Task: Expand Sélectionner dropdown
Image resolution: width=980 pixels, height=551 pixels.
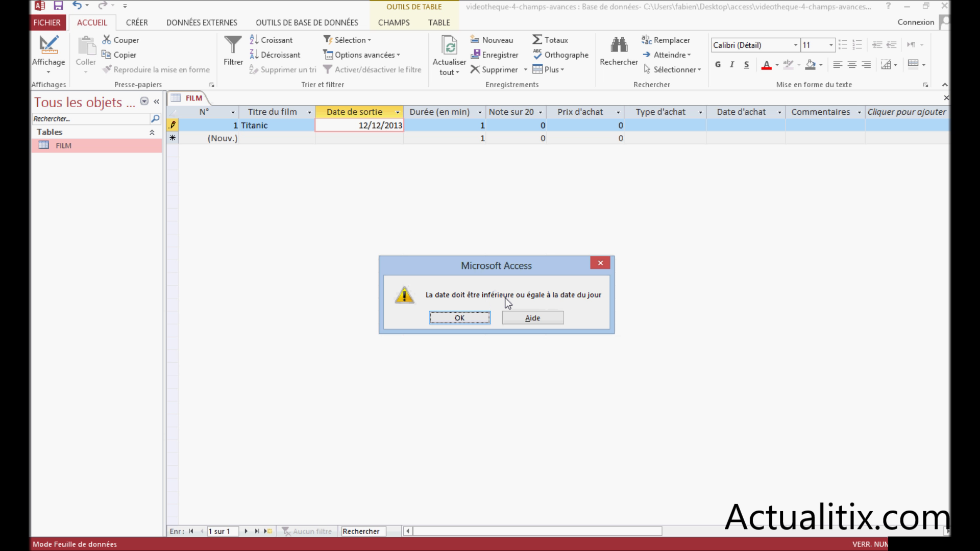Action: (699, 69)
